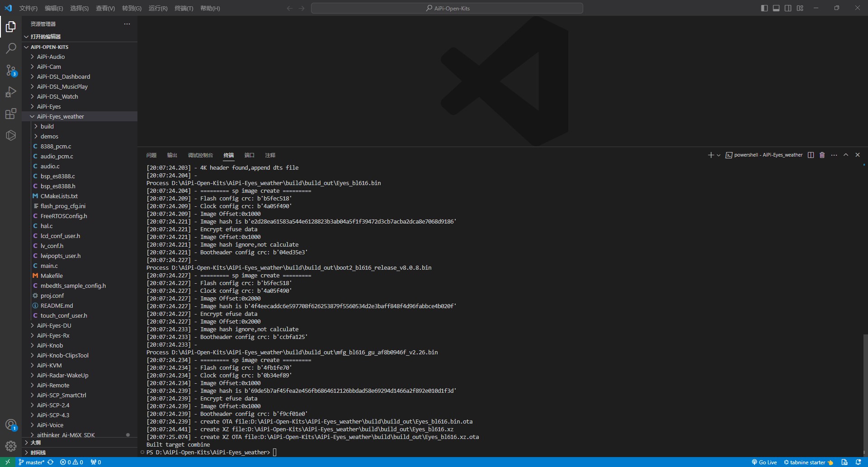
Task: Toggle the bottom panel layout icon
Action: [x=776, y=8]
